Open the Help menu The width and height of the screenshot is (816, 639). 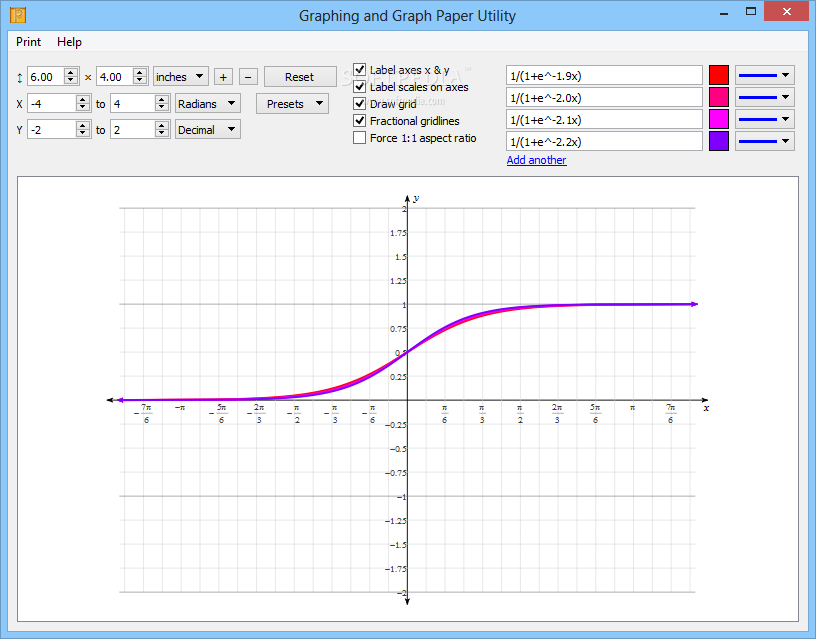69,42
